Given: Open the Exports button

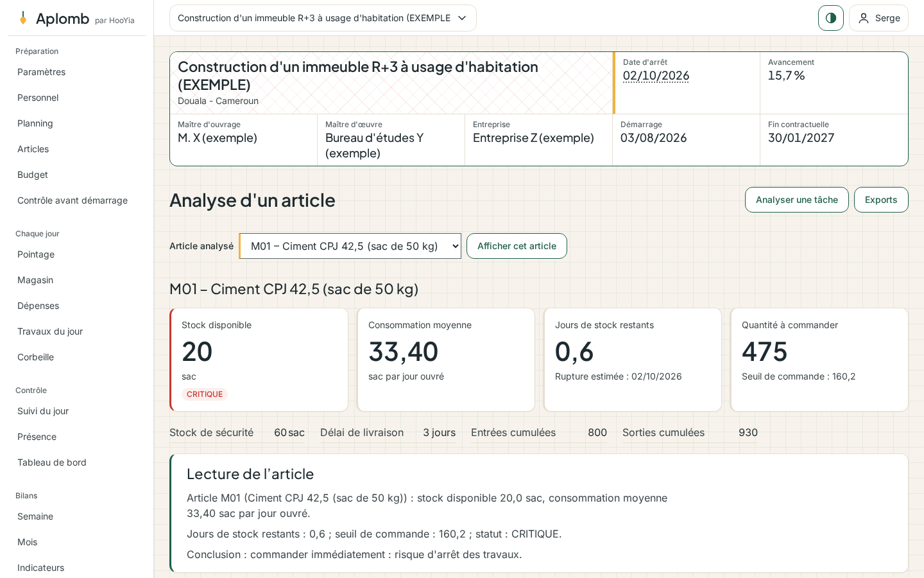Looking at the screenshot, I should 881,200.
